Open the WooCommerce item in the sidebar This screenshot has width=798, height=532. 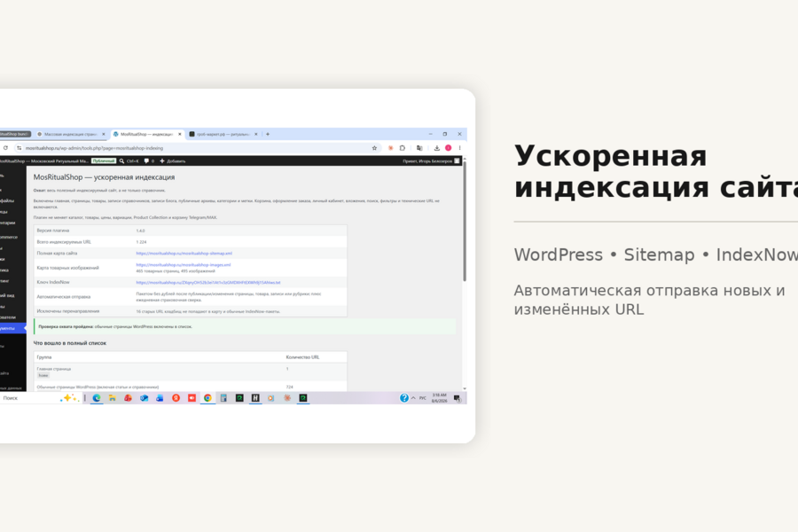(x=9, y=238)
